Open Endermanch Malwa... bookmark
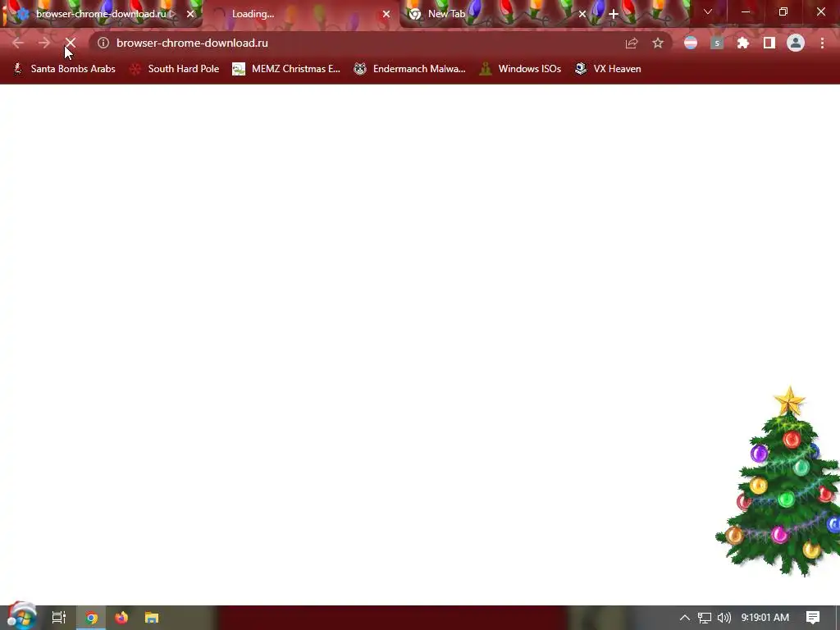This screenshot has width=840, height=630. tap(410, 69)
